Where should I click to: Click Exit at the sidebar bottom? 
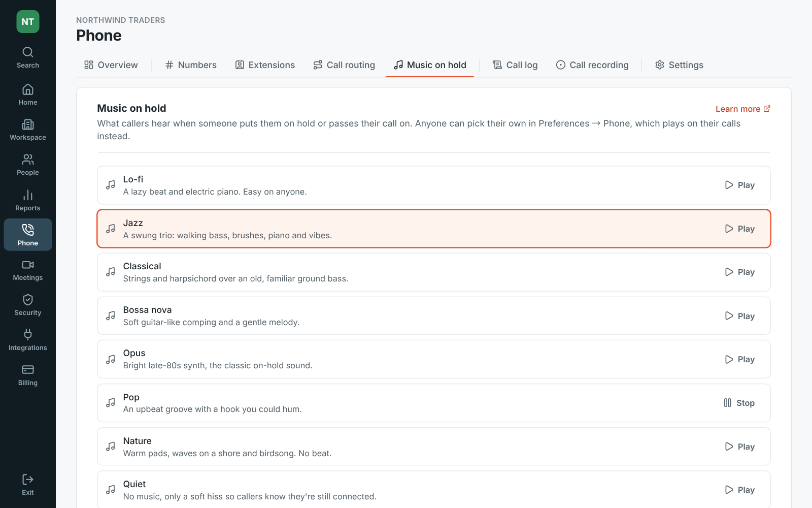point(28,485)
